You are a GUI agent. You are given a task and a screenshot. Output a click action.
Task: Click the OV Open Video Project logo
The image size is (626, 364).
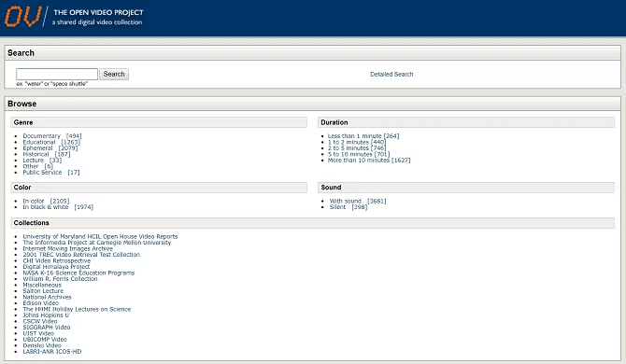click(x=22, y=17)
